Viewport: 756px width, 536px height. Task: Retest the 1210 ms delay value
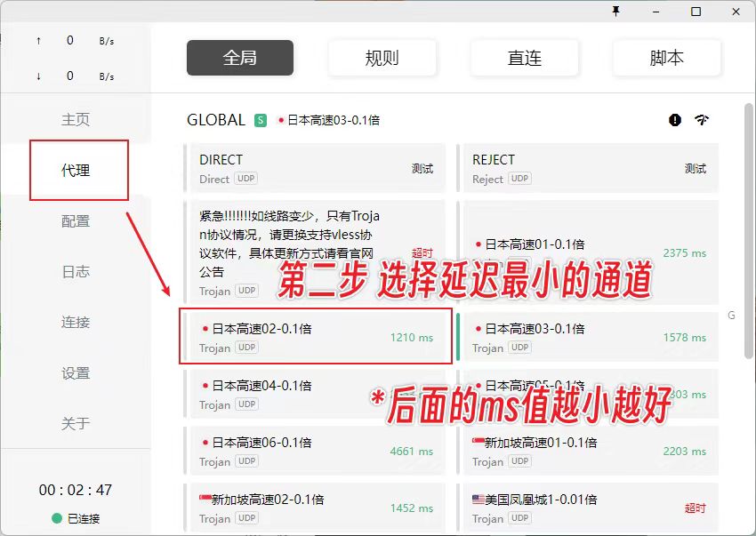pos(412,338)
